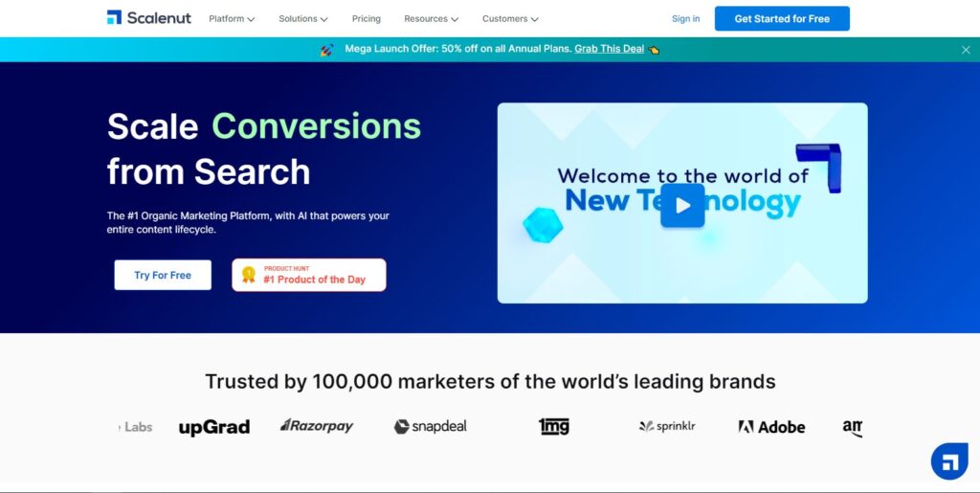980x493 pixels.
Task: Click the Adobe brand logo
Action: [772, 427]
